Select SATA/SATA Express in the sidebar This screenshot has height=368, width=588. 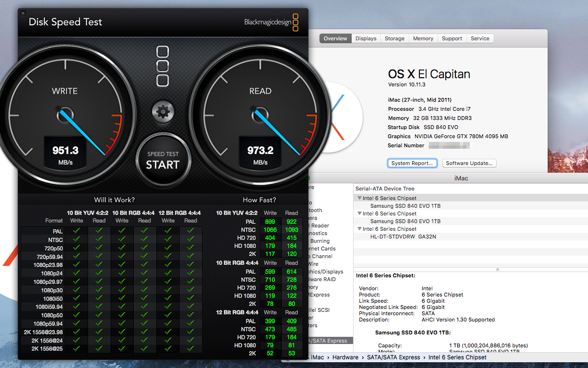[329, 341]
